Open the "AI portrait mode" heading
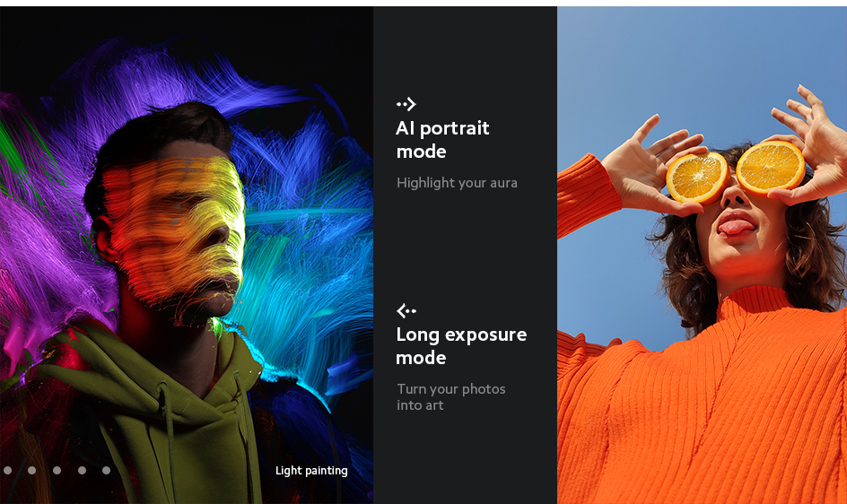Viewport: 847px width, 504px height. click(x=442, y=140)
